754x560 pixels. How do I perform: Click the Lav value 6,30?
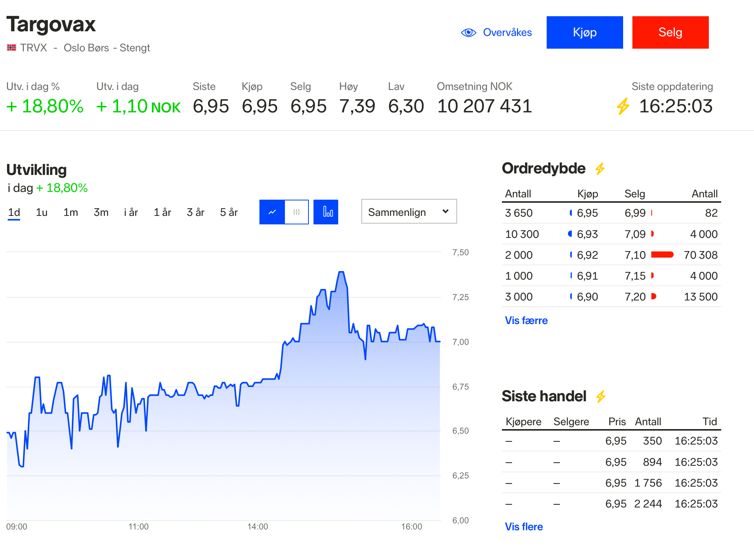[406, 106]
